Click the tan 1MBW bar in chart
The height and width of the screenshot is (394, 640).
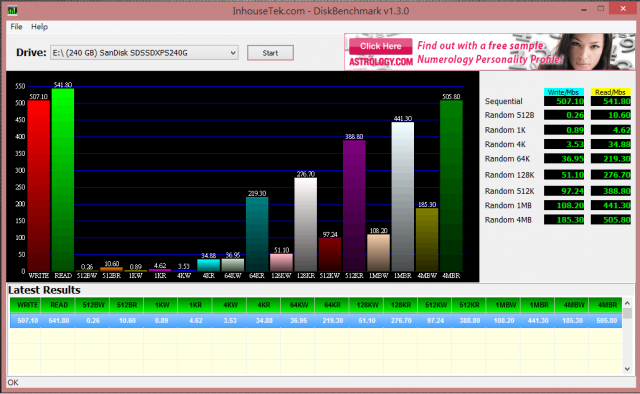point(378,253)
